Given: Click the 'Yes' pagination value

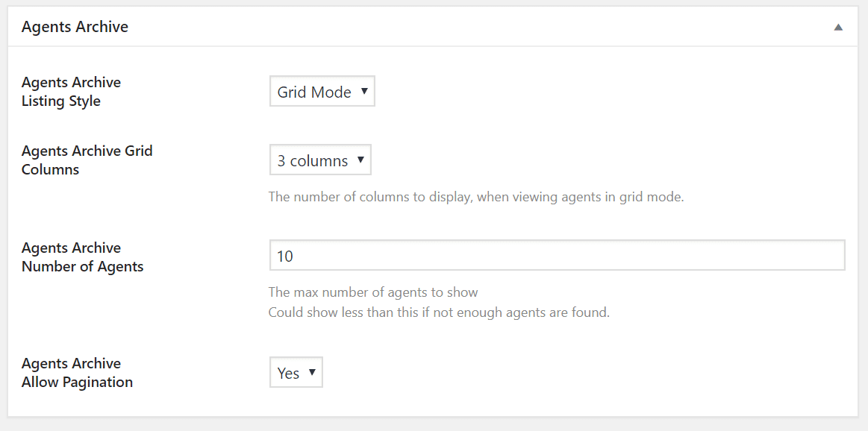Looking at the screenshot, I should tap(288, 374).
